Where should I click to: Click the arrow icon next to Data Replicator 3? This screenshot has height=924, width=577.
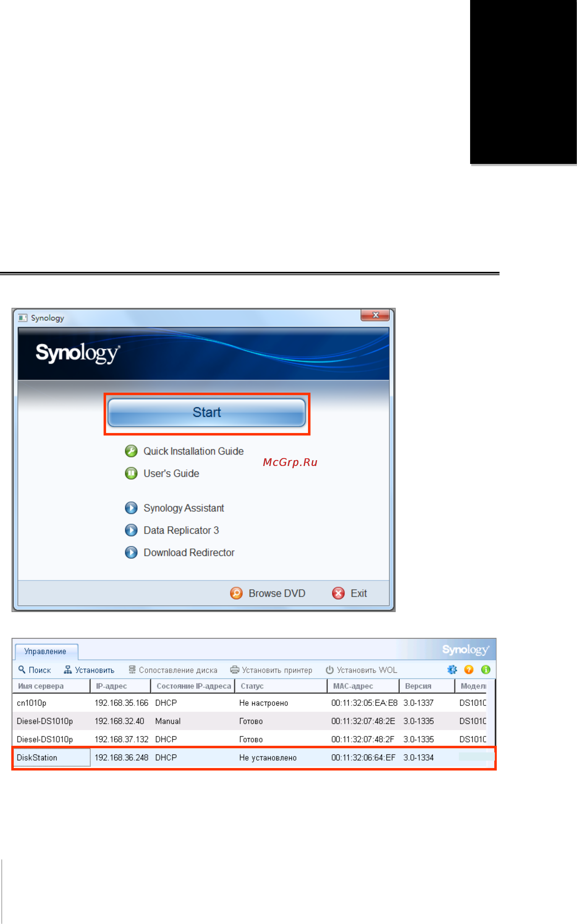[131, 530]
